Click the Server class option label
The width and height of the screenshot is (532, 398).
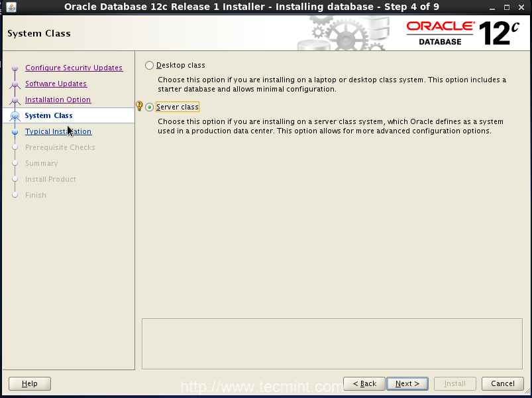[x=178, y=107]
